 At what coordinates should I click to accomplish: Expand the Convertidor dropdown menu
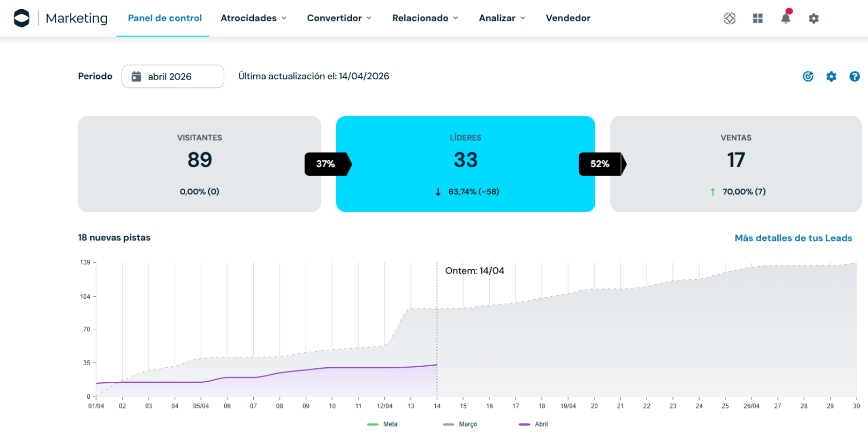pyautogui.click(x=339, y=18)
